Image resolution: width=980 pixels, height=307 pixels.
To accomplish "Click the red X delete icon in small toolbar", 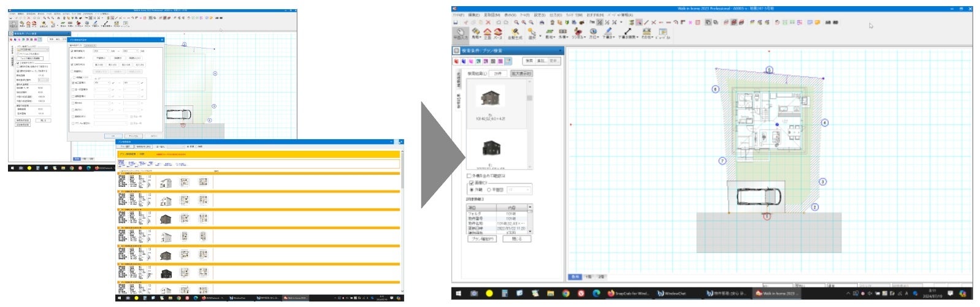I will pos(488,22).
